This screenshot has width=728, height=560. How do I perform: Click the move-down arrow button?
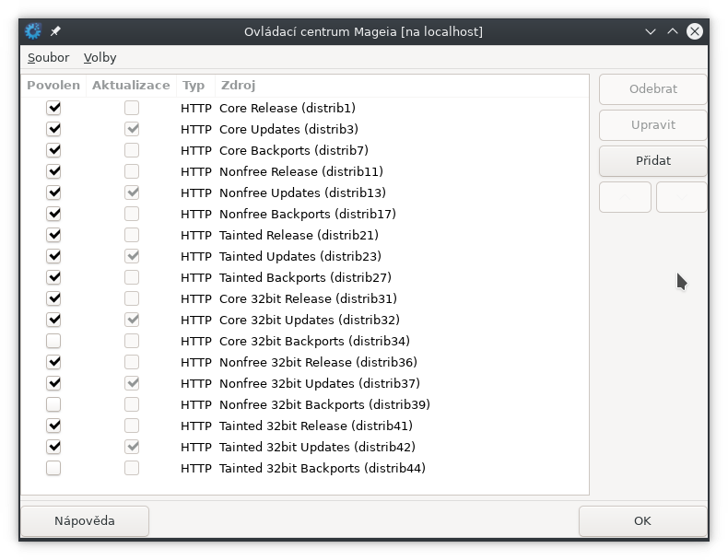pos(681,197)
